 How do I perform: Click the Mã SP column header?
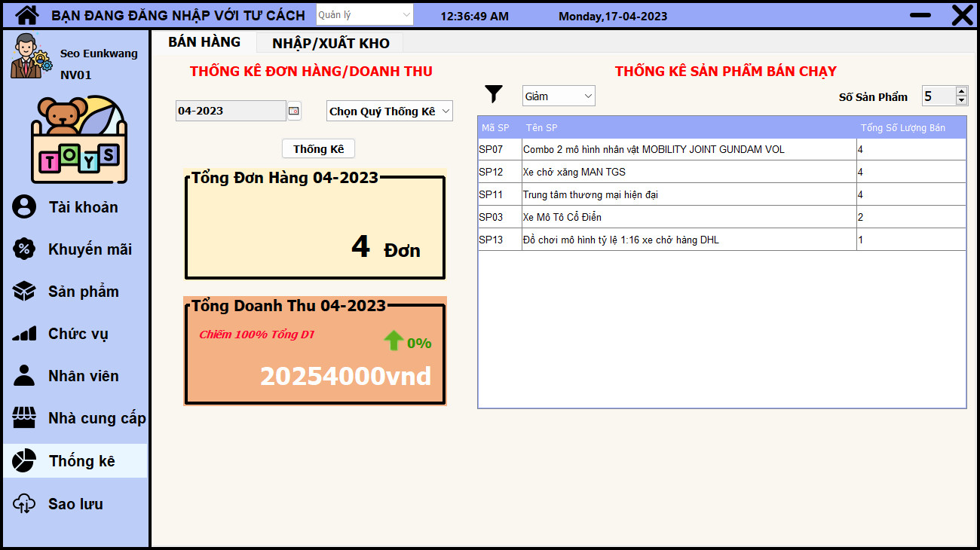coord(500,127)
